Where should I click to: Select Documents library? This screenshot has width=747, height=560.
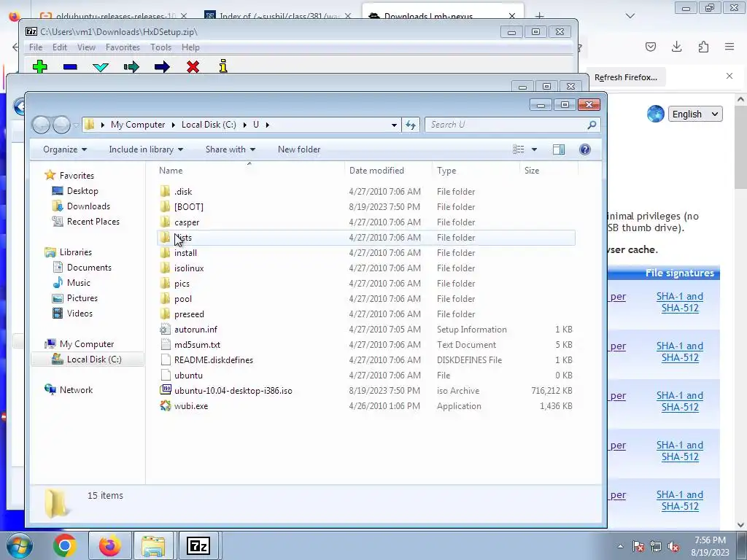89,268
